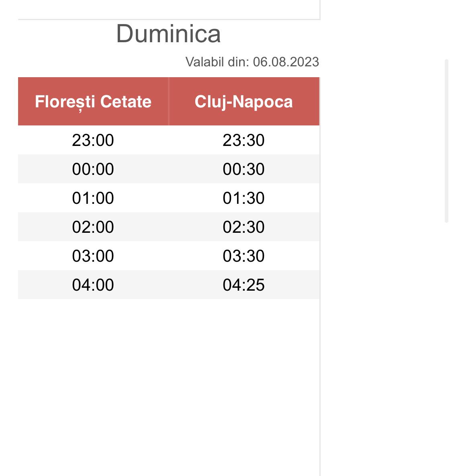Image resolution: width=452 pixels, height=476 pixels.
Task: Click the empty area below the timetable
Action: (169, 382)
